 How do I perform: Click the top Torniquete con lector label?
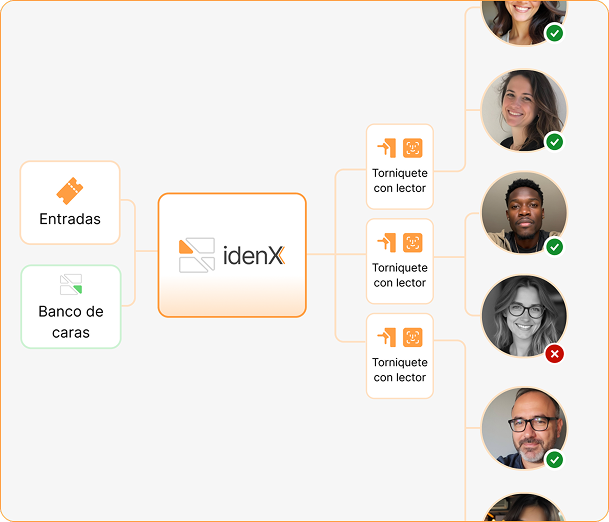(x=400, y=181)
